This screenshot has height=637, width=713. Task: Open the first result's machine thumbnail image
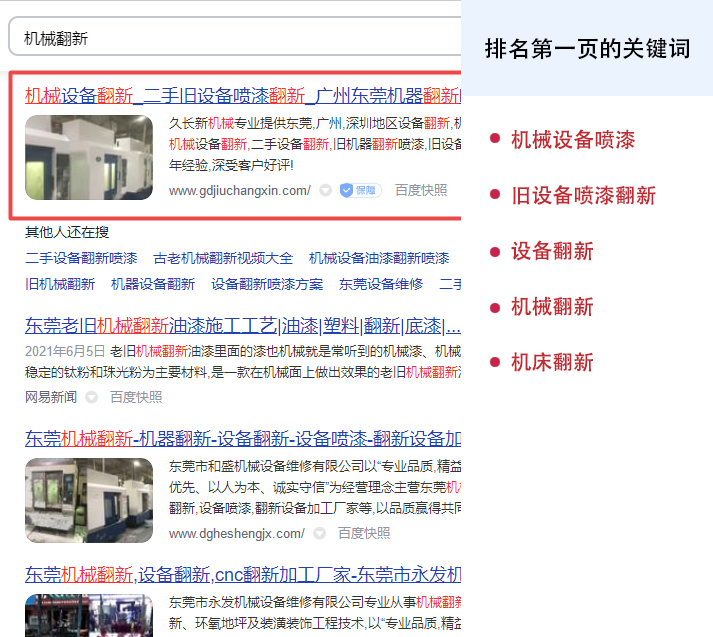point(89,157)
